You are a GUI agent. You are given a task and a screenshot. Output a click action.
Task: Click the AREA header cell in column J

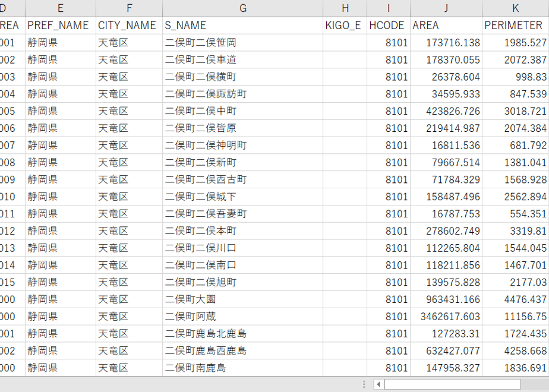coord(446,26)
